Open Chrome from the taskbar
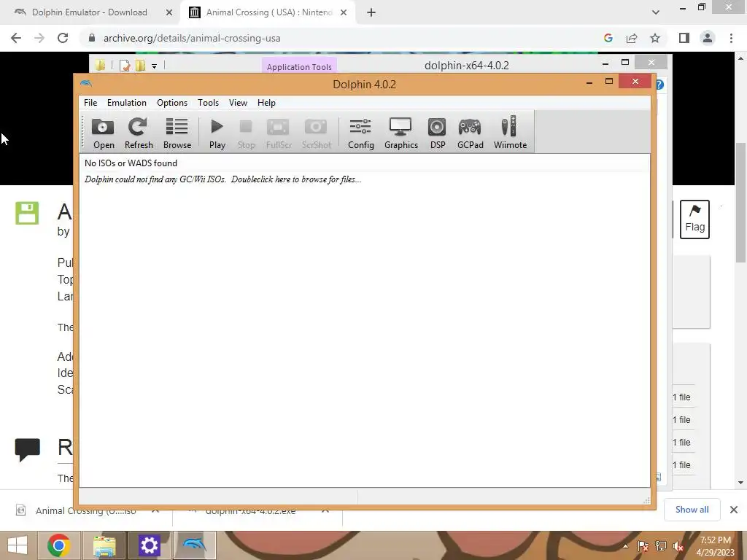Screen dimensions: 747x560 tap(59, 545)
